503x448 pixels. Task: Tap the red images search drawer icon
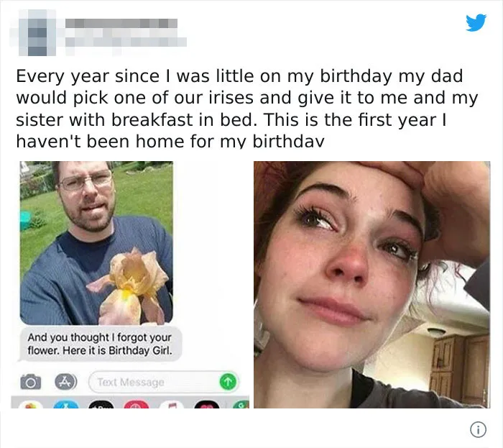coord(137,404)
